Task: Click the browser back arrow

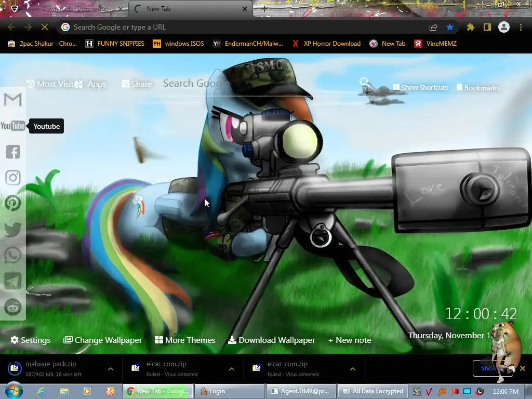Action: click(x=11, y=27)
